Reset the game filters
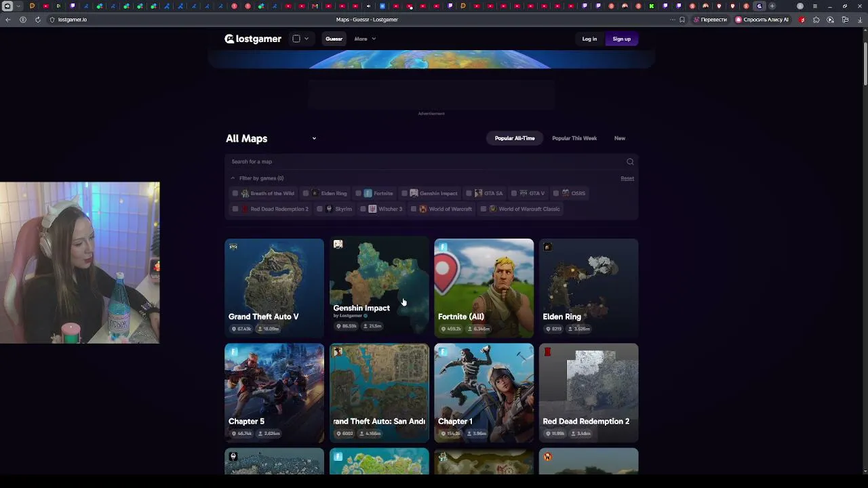 627,178
